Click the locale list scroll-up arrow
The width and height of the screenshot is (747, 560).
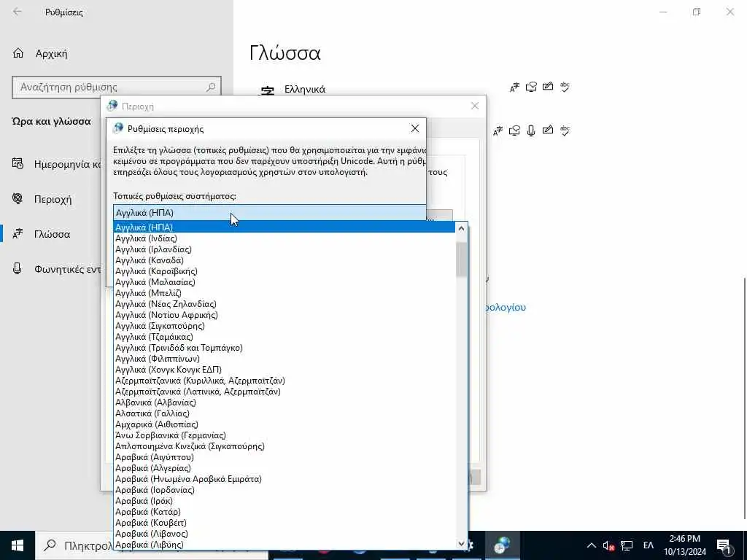[461, 228]
